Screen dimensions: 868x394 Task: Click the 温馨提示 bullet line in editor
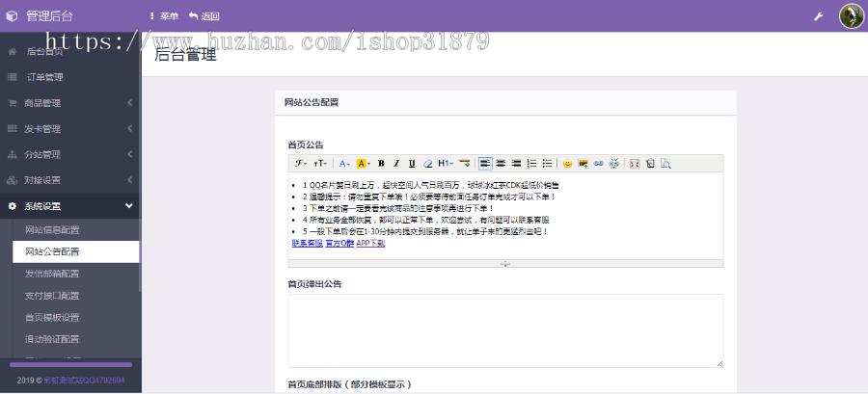tap(429, 197)
